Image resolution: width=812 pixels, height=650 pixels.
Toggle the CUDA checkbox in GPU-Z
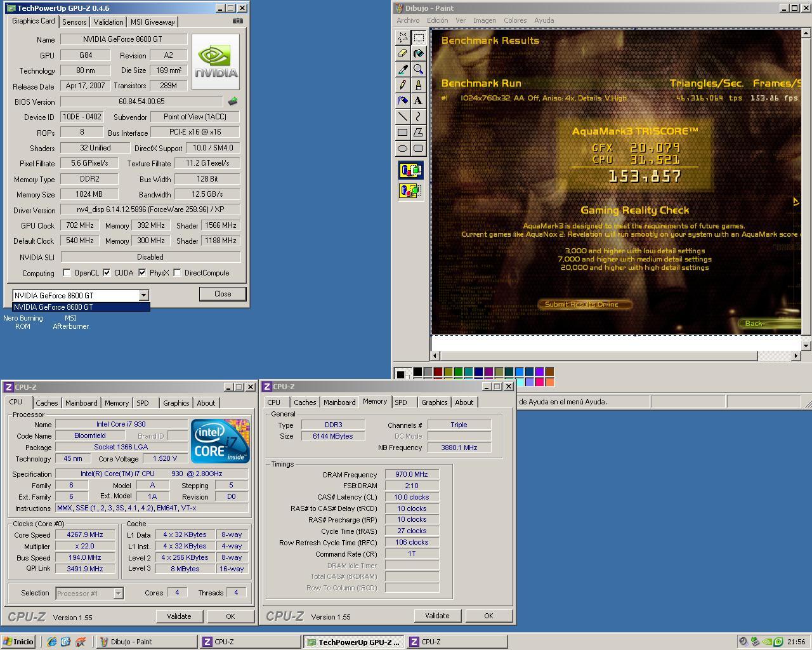[x=107, y=273]
